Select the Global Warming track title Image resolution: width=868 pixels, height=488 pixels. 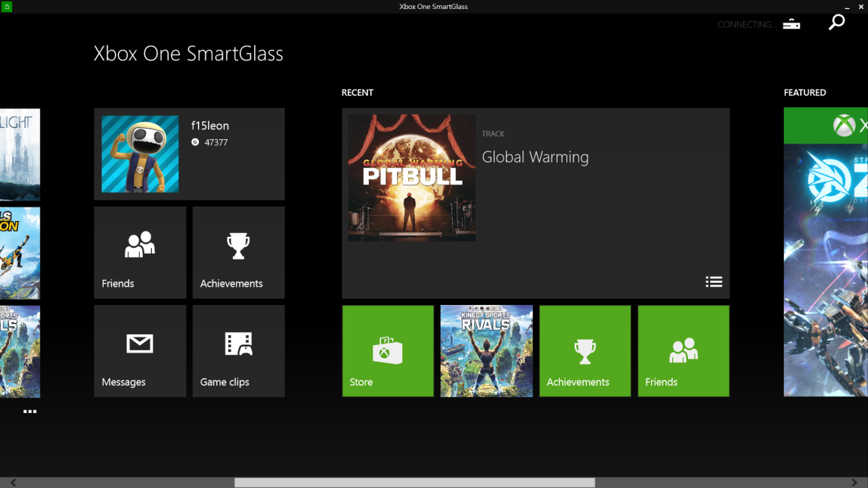point(535,157)
